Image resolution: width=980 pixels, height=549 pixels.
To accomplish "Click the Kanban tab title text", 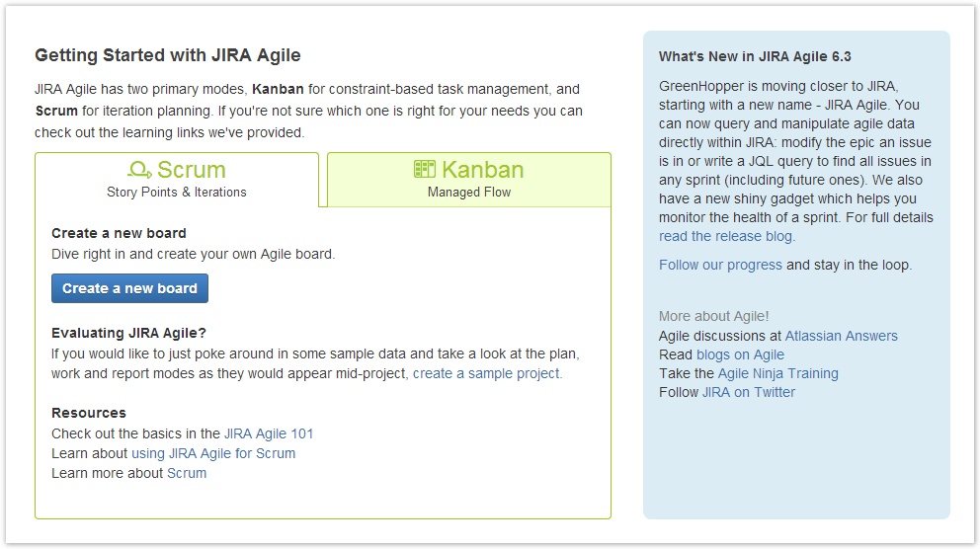I will pos(482,169).
